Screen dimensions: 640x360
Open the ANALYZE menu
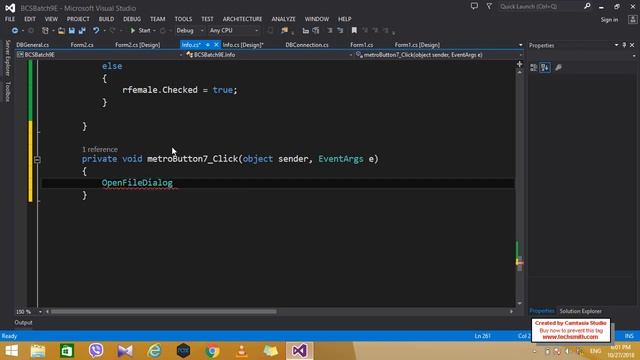coord(283,19)
